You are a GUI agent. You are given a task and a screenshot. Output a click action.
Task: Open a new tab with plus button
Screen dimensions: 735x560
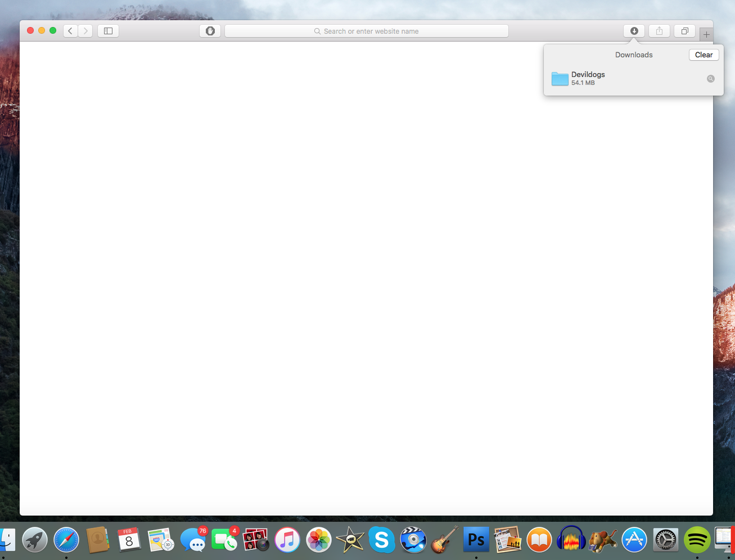coord(706,34)
